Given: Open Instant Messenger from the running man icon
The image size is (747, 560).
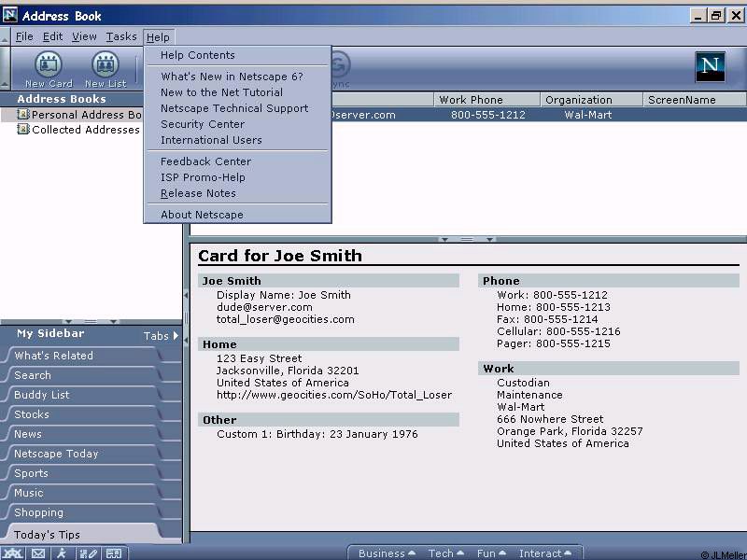Looking at the screenshot, I should pyautogui.click(x=62, y=553).
